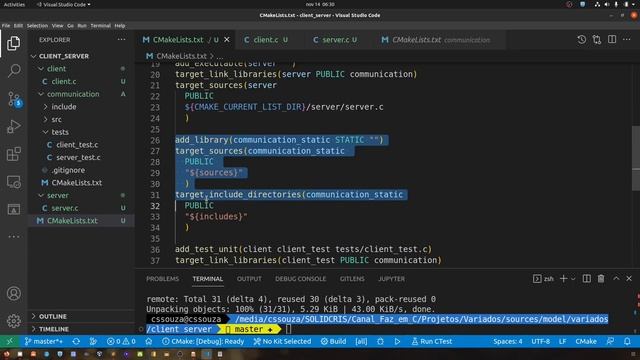Maximize the panel with chevron up
Image resolution: width=640 pixels, height=360 pixels.
point(616,279)
